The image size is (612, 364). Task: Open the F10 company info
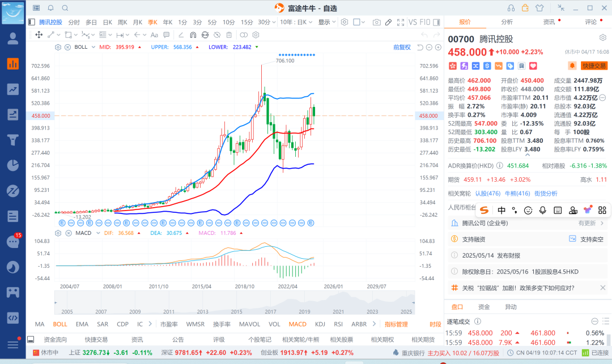[425, 22]
